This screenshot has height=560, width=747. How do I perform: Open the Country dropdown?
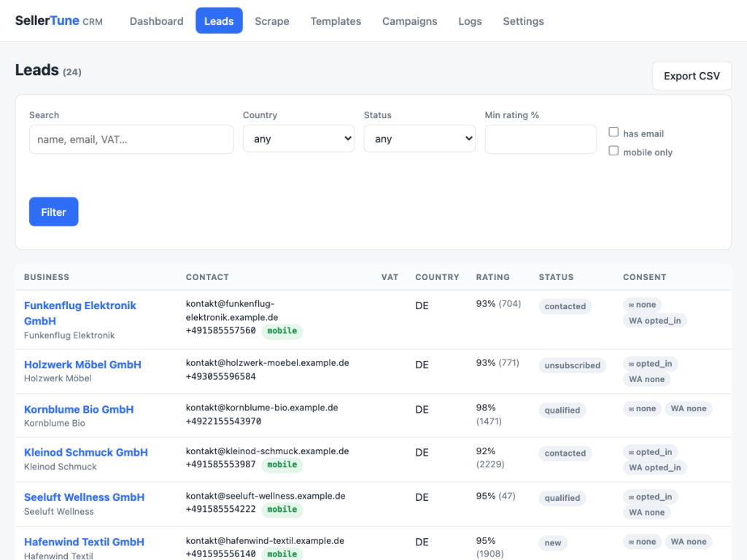tap(298, 139)
